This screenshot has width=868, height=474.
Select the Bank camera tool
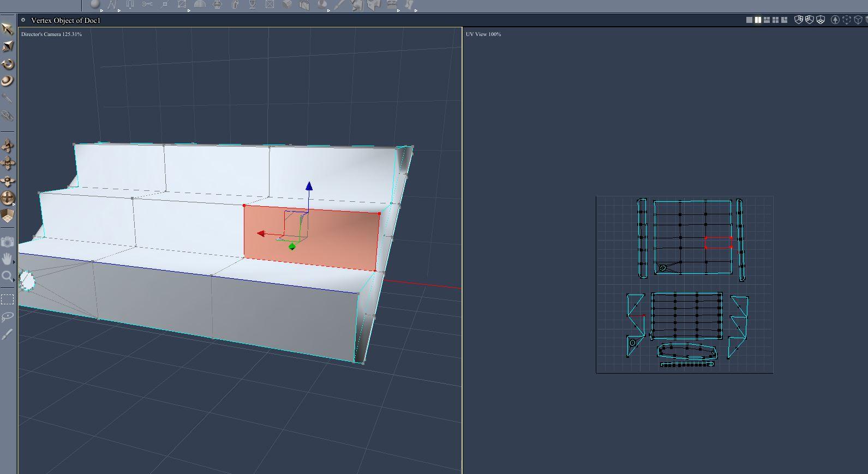[8, 181]
